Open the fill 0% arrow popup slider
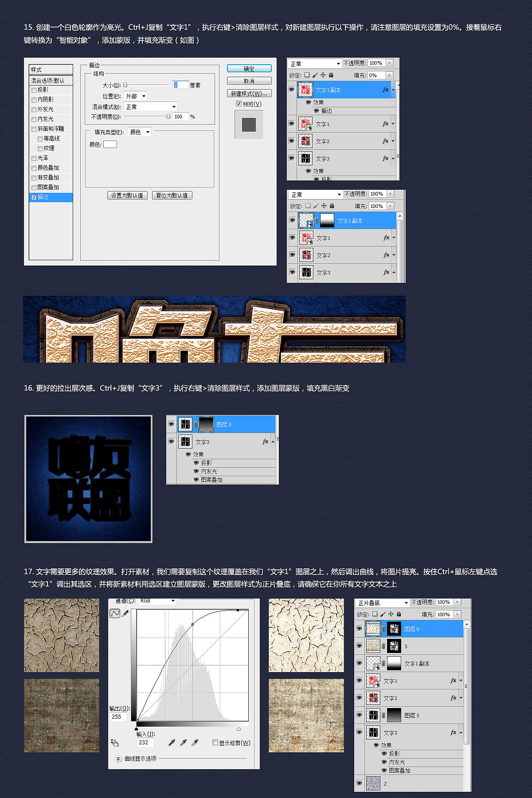532x798 pixels. tap(389, 75)
